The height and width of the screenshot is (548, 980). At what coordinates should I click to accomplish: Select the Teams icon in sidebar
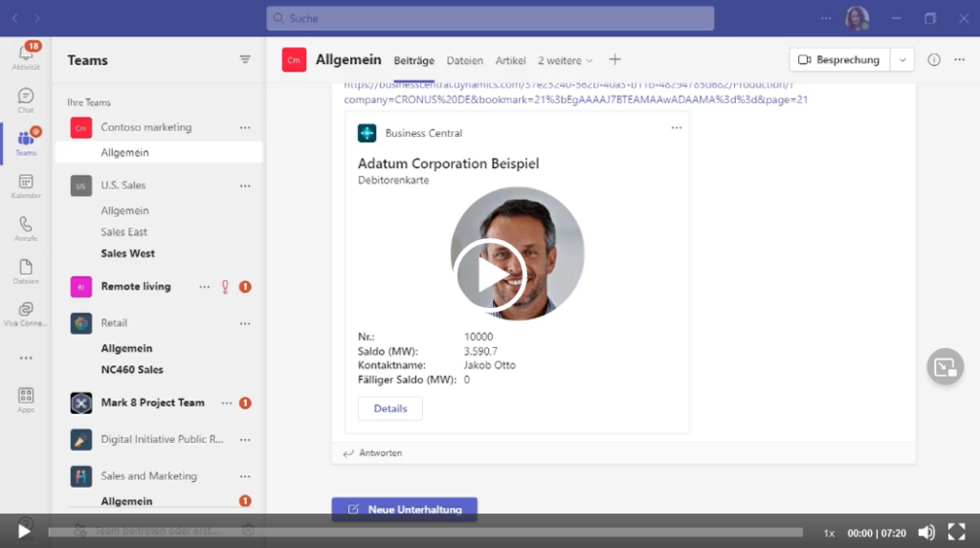pos(26,142)
